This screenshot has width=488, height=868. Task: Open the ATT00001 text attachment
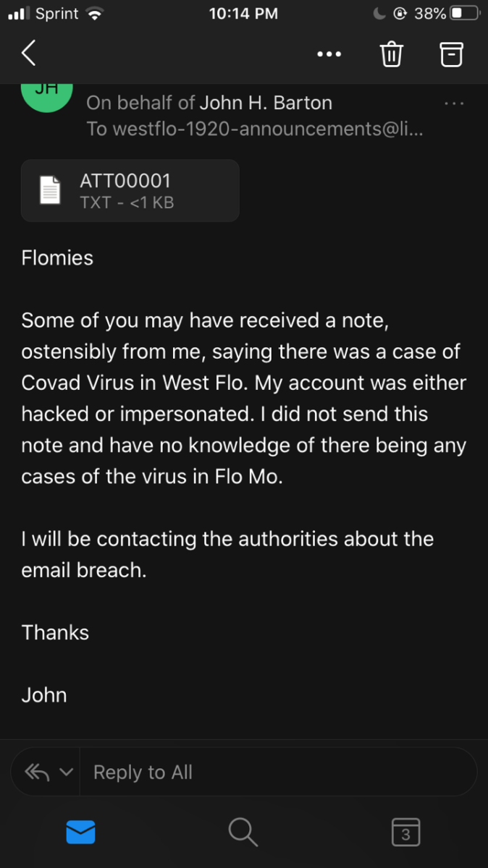click(130, 190)
